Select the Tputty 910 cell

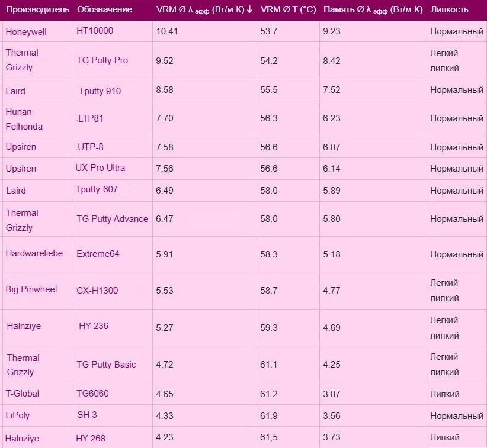click(100, 91)
